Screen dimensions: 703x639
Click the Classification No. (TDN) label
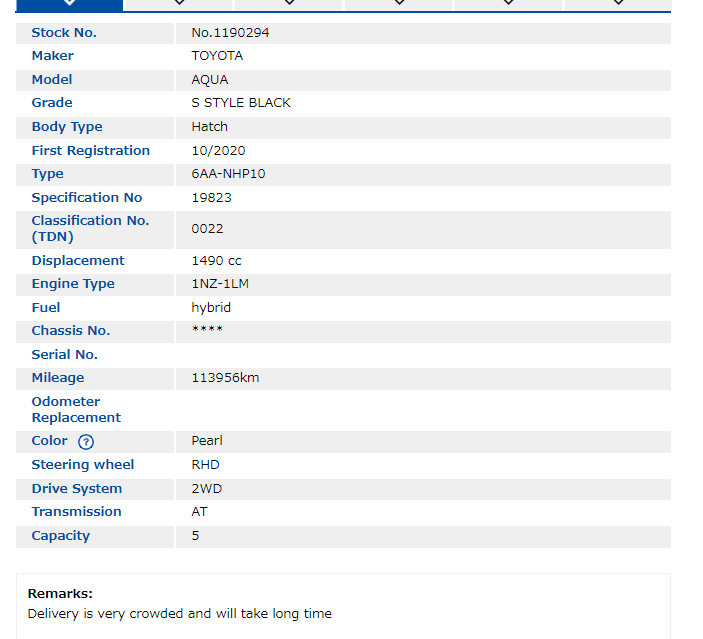tap(89, 228)
